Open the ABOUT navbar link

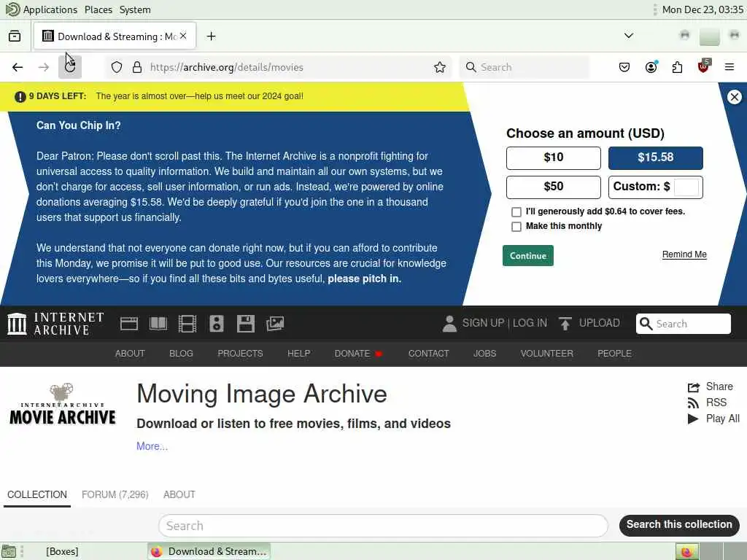point(130,354)
